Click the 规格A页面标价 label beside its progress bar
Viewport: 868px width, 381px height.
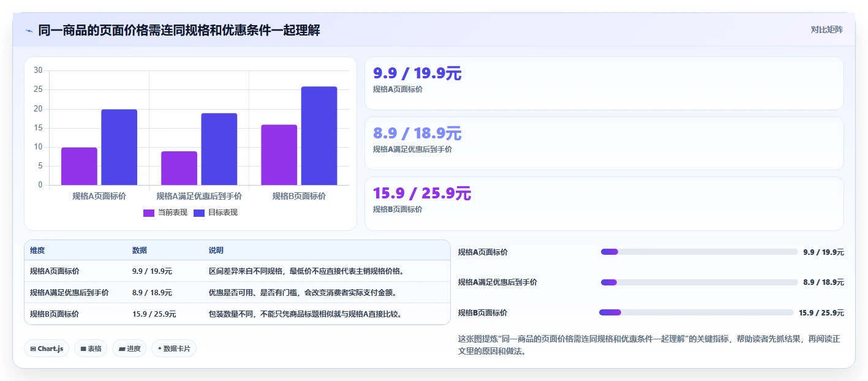click(483, 252)
